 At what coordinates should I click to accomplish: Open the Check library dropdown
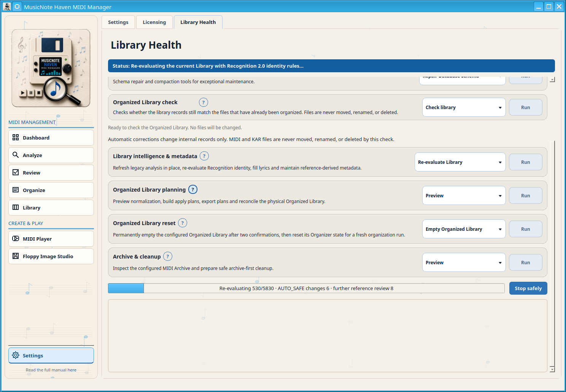click(x=464, y=107)
